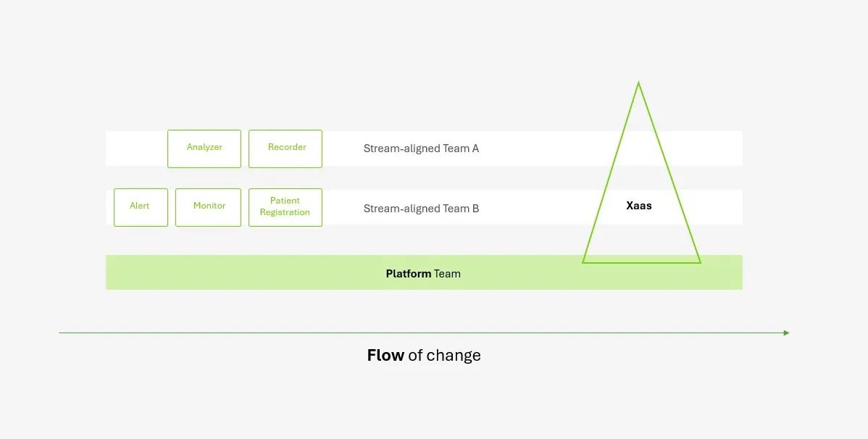Click the Platform Team text

pos(423,274)
